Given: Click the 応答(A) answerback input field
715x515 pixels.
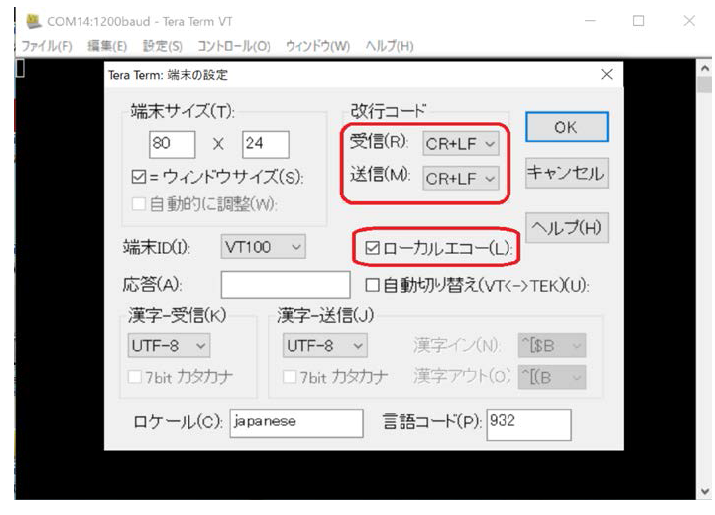Looking at the screenshot, I should [x=285, y=285].
